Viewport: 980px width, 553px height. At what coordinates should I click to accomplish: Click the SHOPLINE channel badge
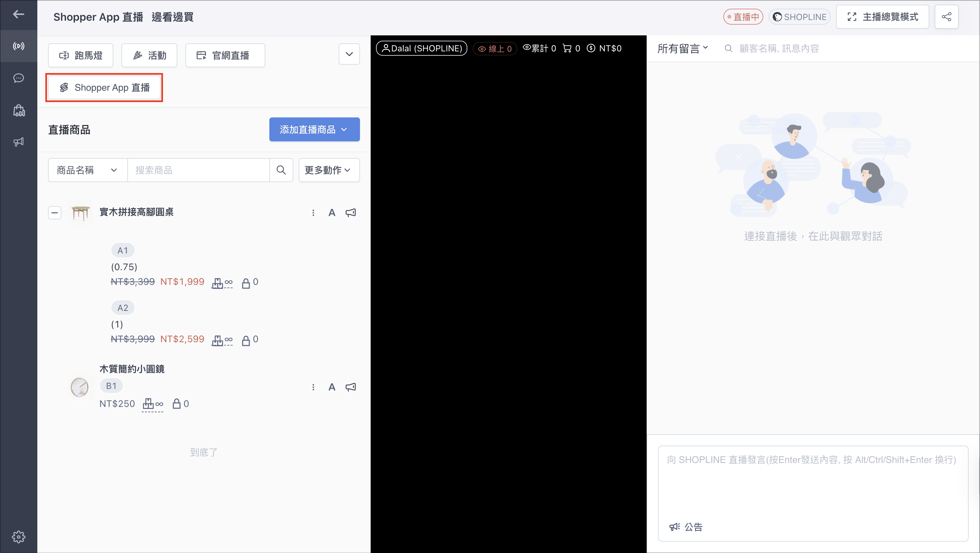coord(799,17)
